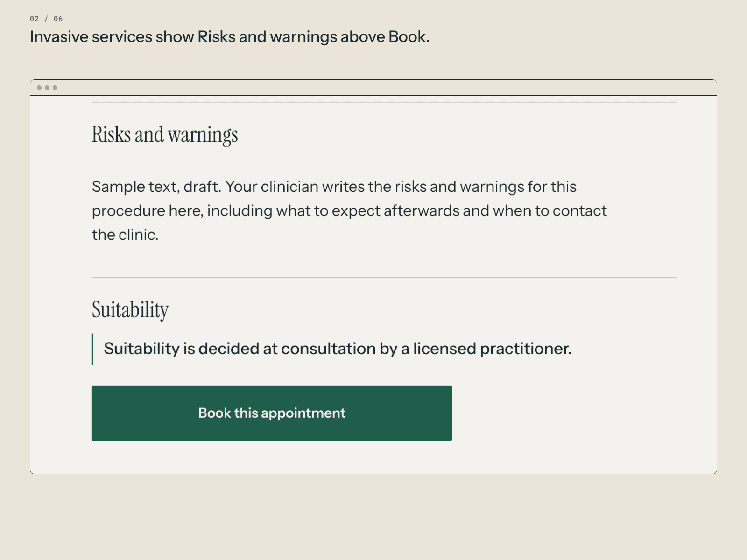Select the Suitability section heading
This screenshot has width=747, height=560.
click(x=130, y=310)
